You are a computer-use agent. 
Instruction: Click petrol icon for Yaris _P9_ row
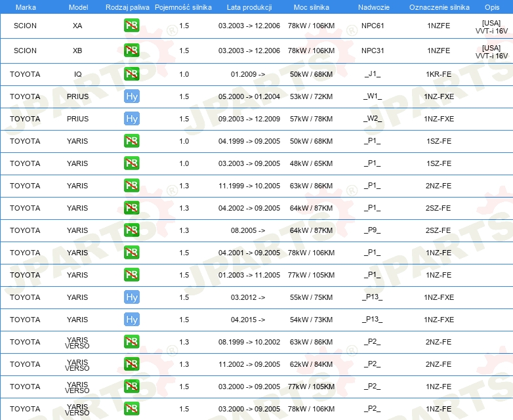click(x=131, y=230)
